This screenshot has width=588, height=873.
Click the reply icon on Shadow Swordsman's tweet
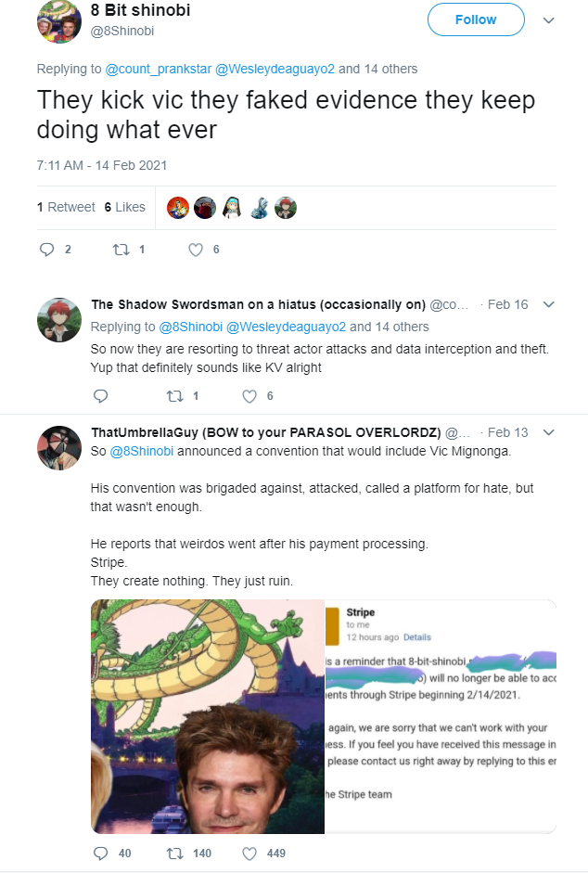(101, 396)
